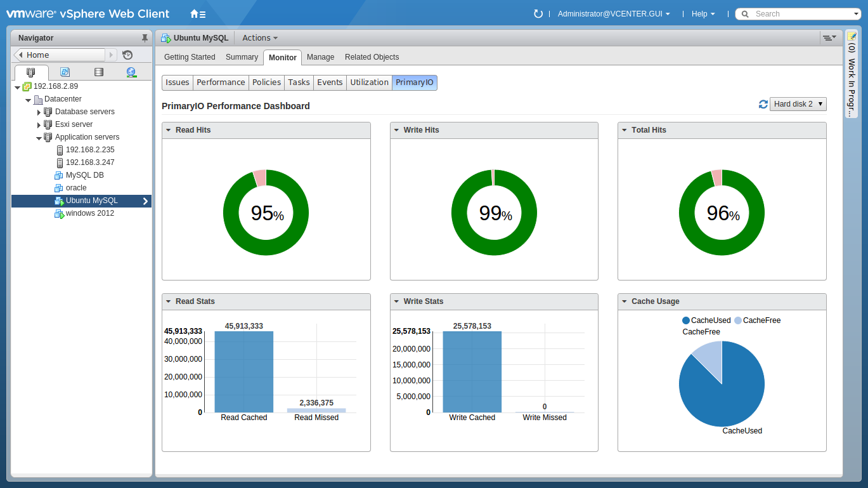Click the vSphere Web Client logo
The width and height of the screenshot is (868, 488).
coord(87,13)
